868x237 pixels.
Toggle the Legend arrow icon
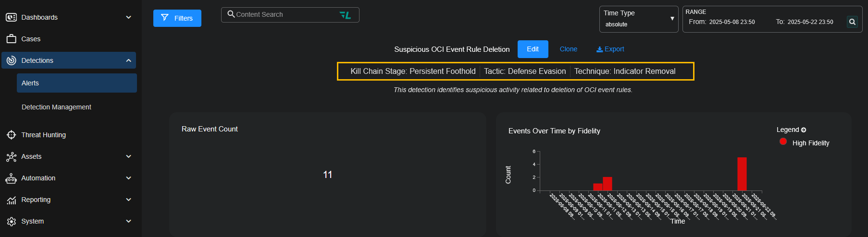point(804,130)
